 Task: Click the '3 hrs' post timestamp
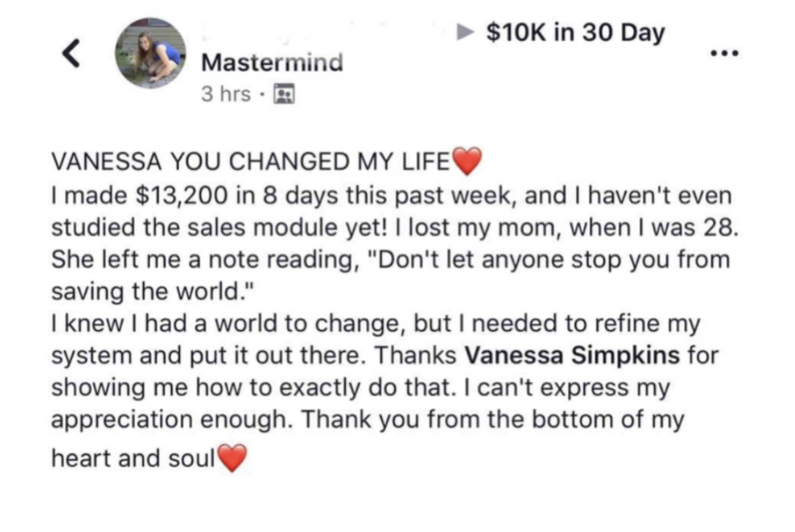tap(226, 94)
